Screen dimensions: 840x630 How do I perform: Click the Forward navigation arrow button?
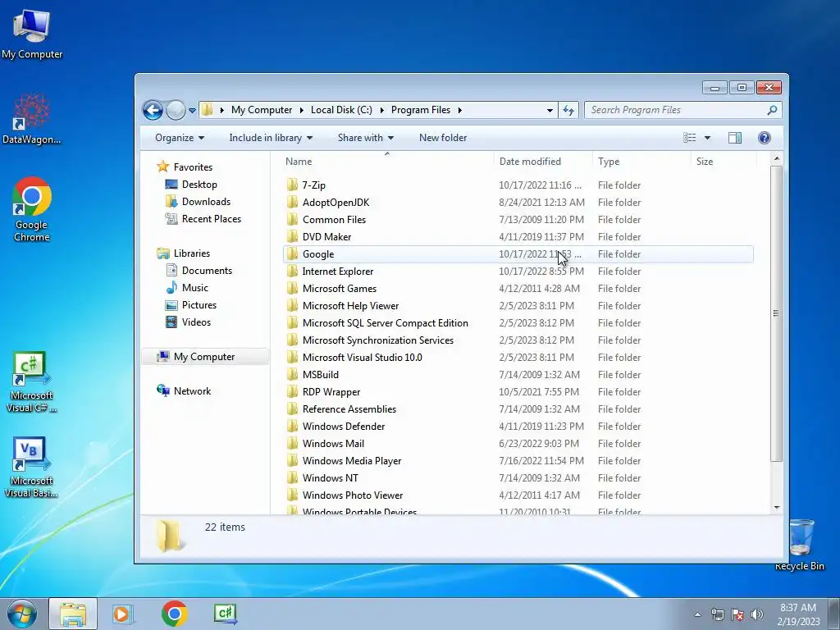coord(176,111)
